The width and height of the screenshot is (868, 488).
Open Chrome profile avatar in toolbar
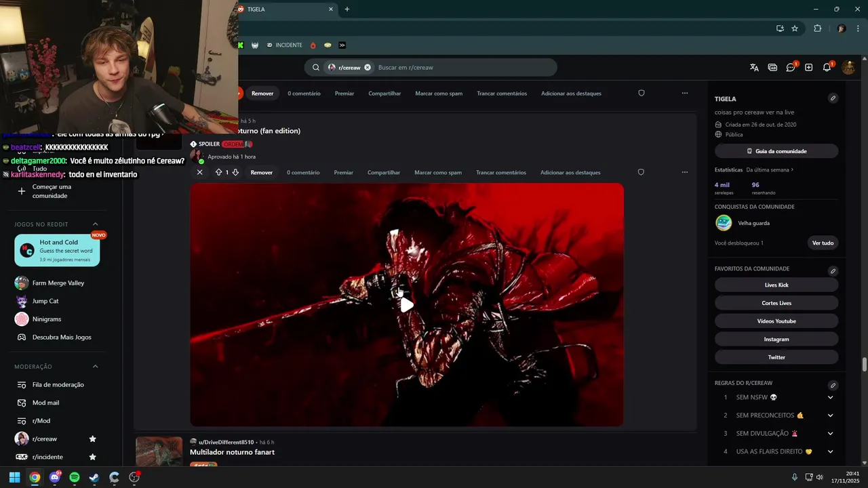point(842,28)
